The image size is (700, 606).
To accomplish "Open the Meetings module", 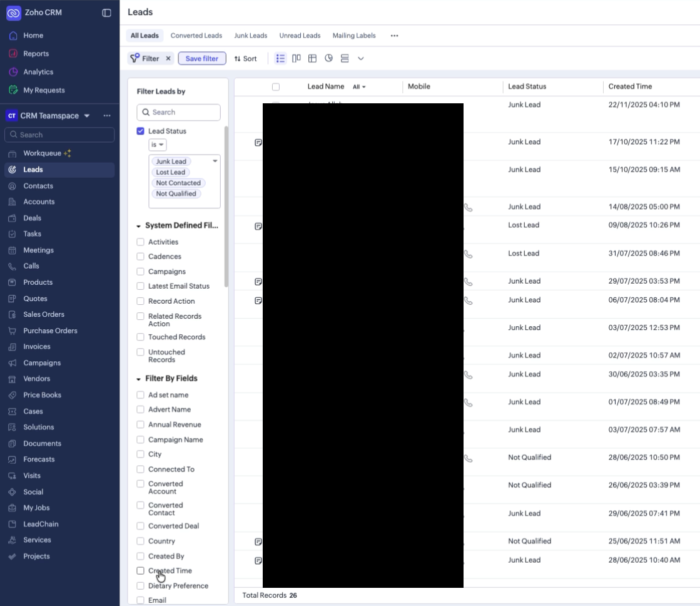I will pyautogui.click(x=38, y=250).
